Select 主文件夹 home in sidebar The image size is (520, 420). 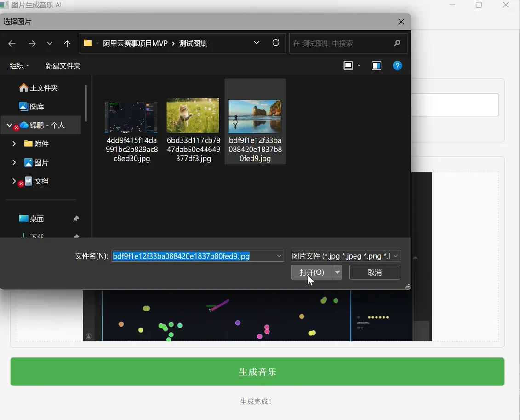pos(39,88)
